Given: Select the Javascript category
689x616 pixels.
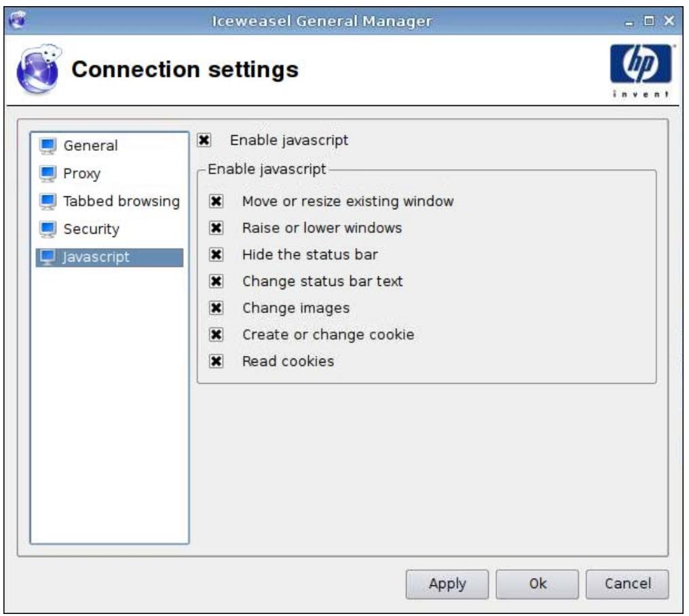Looking at the screenshot, I should (x=109, y=257).
